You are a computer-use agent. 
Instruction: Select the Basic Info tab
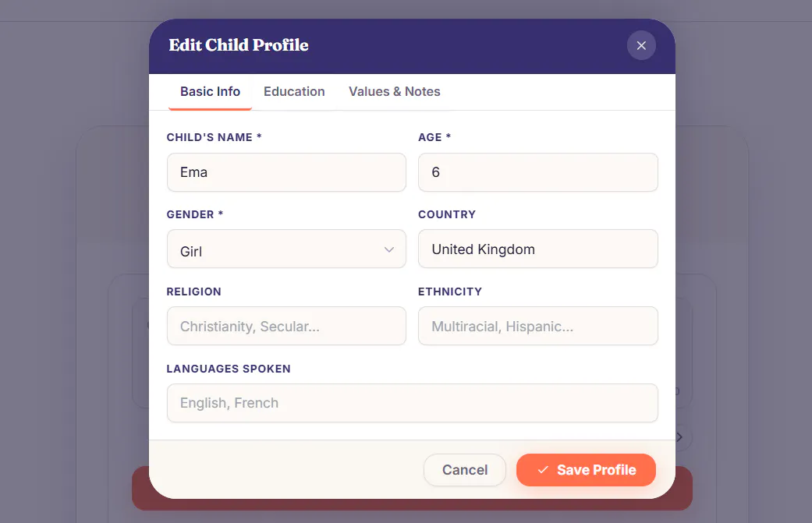211,91
